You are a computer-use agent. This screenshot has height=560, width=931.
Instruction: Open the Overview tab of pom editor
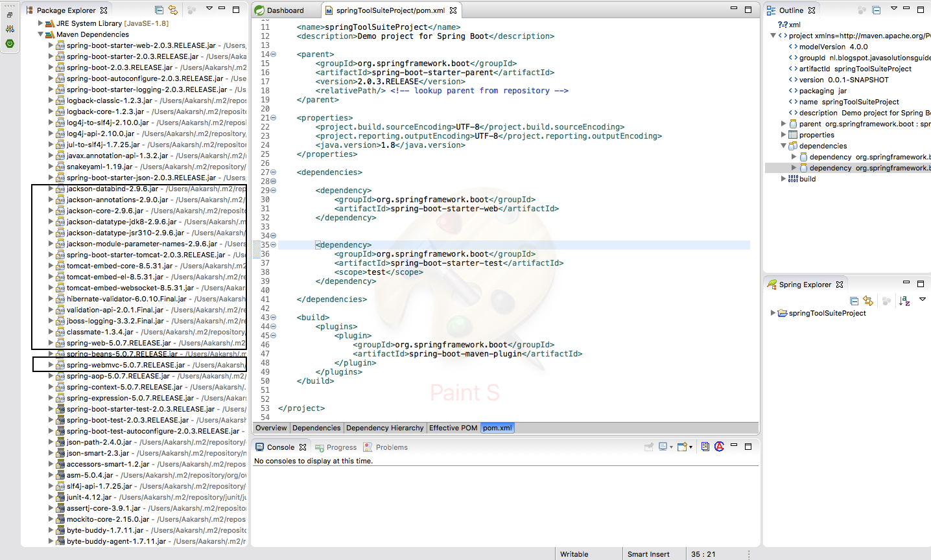(x=271, y=428)
